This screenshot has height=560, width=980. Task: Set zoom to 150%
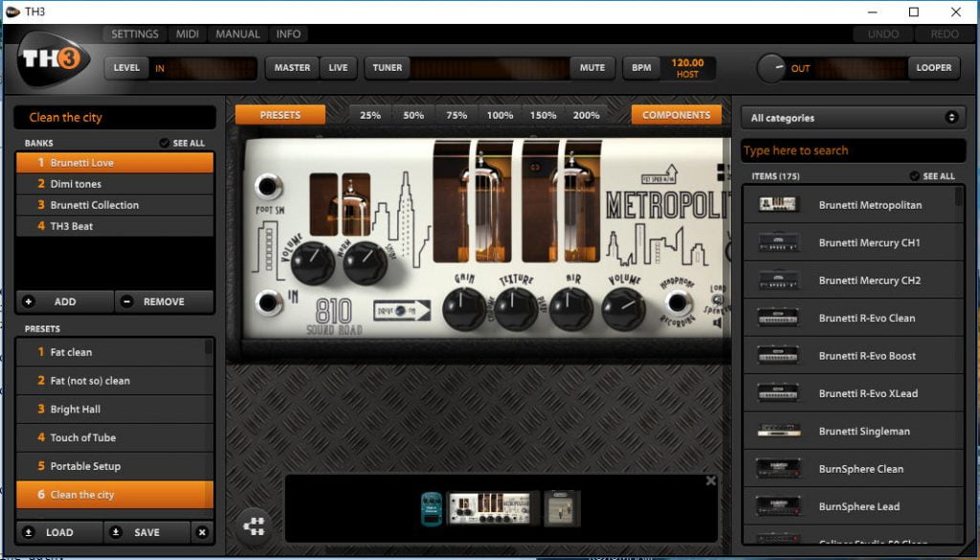point(544,115)
